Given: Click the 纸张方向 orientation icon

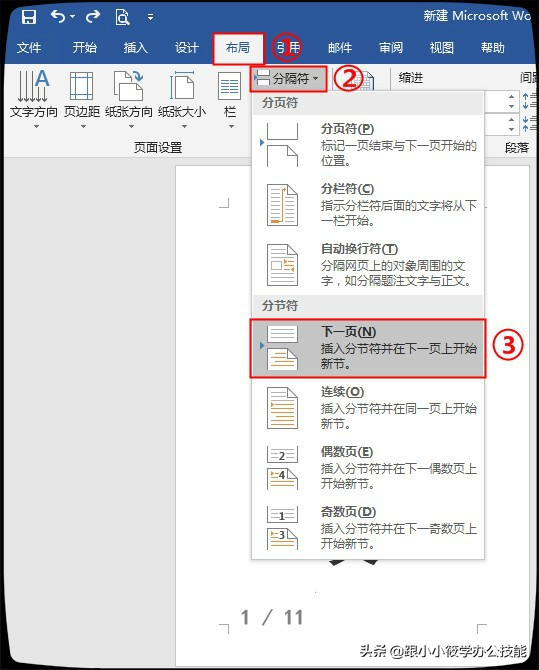Looking at the screenshot, I should [128, 85].
